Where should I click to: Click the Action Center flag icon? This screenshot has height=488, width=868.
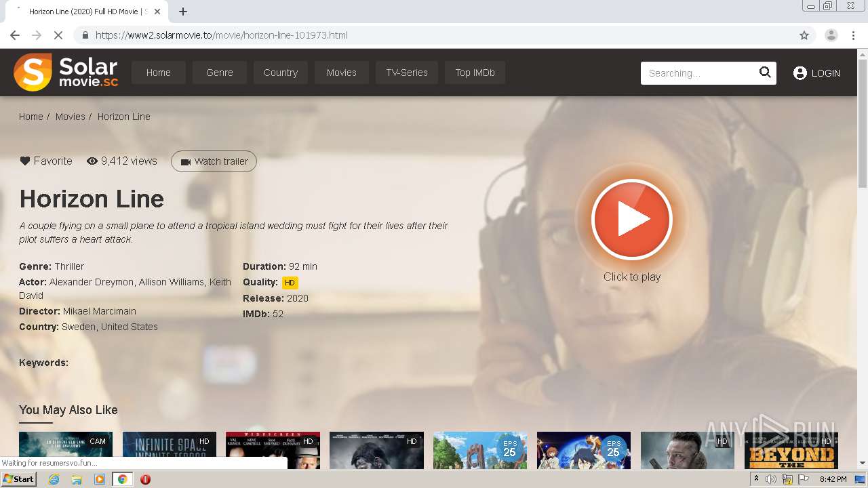tap(804, 479)
